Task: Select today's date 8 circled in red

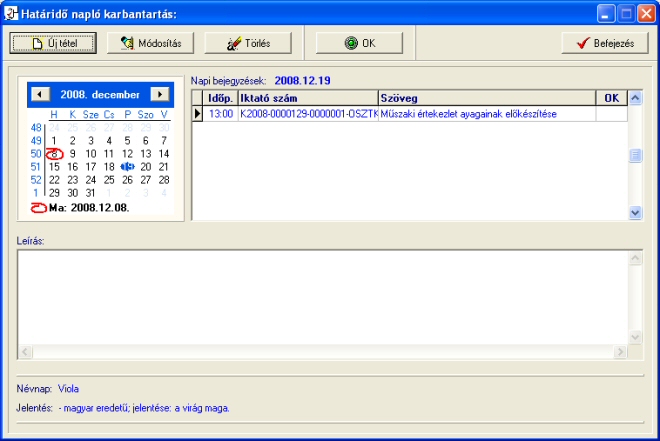Action: 54,154
